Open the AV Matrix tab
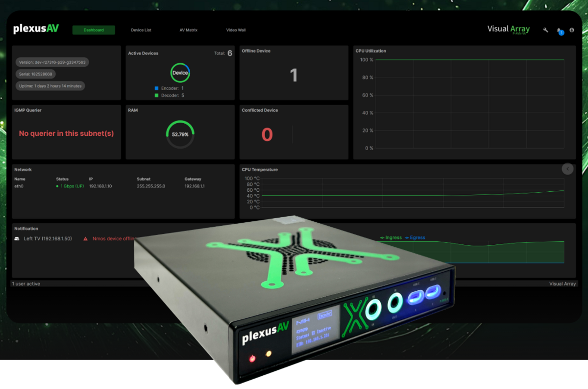 coord(189,30)
